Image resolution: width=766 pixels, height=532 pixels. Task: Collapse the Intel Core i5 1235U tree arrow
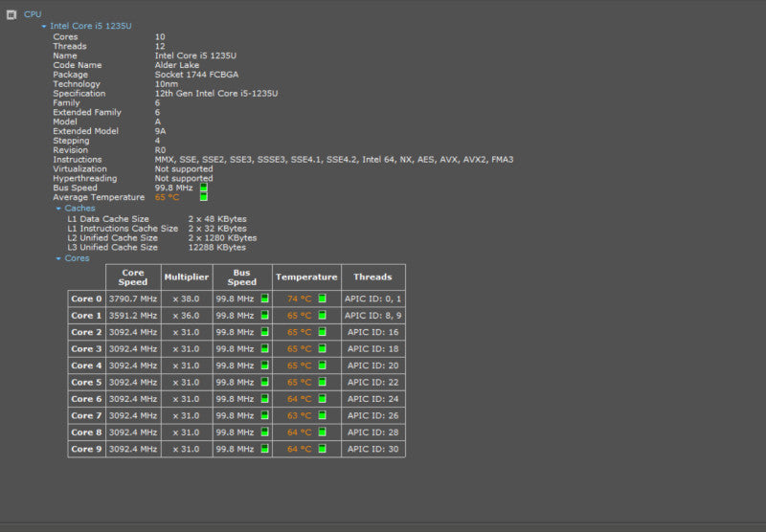coord(44,27)
